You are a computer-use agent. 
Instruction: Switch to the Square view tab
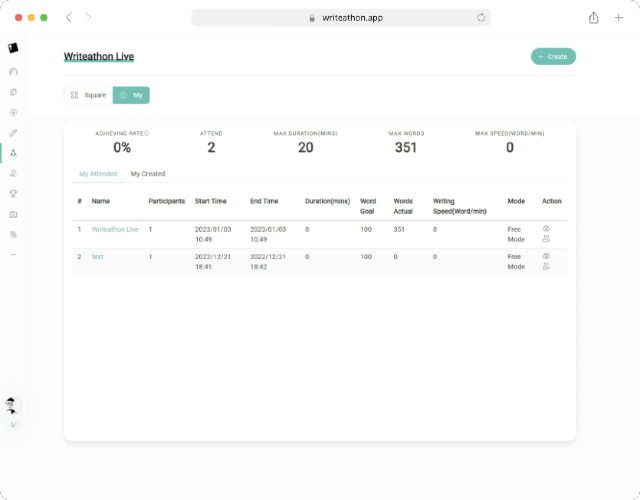click(x=89, y=95)
